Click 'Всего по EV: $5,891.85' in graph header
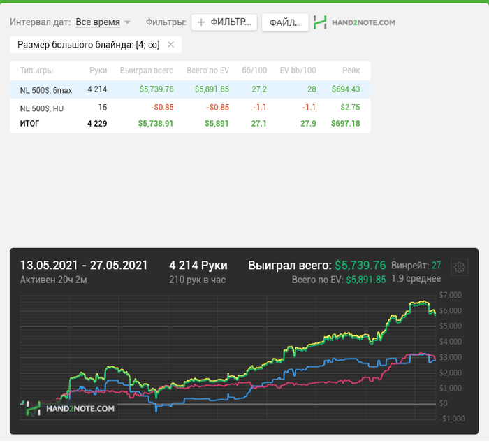 [x=339, y=280]
